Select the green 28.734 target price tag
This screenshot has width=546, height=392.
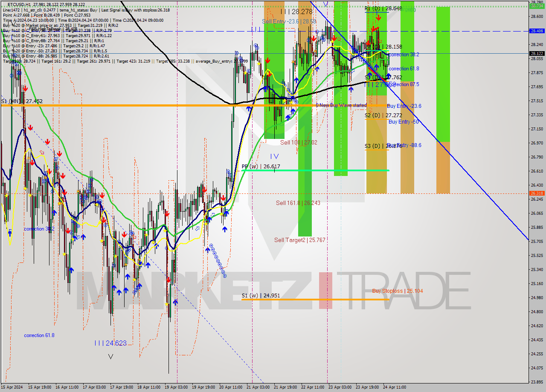[x=537, y=6]
